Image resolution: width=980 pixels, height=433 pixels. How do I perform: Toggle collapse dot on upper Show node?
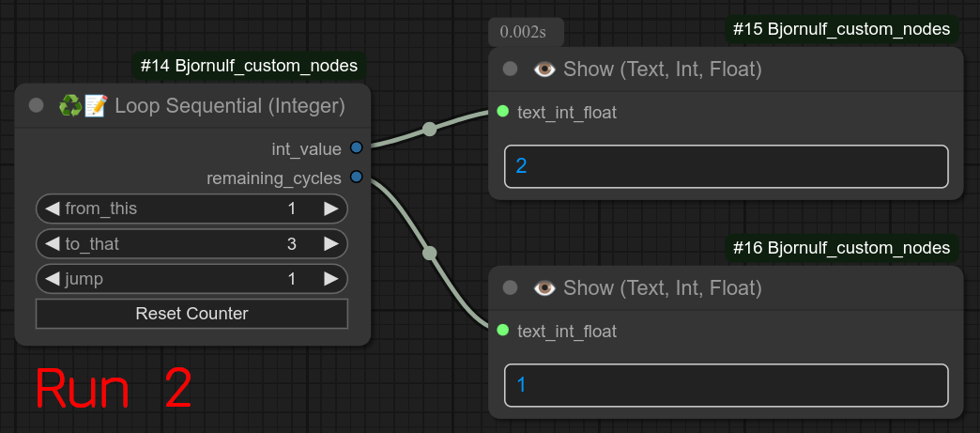511,69
